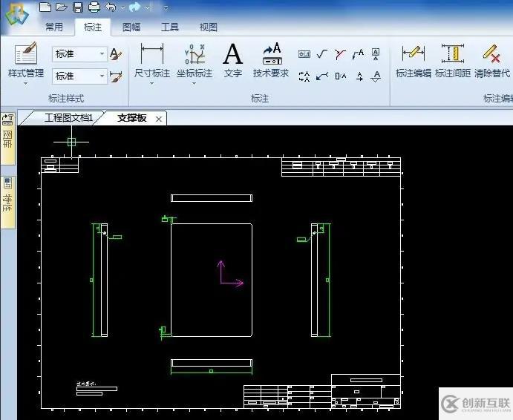Open the 标注间距 dimension spacing tool
This screenshot has height=420, width=513.
tap(453, 60)
